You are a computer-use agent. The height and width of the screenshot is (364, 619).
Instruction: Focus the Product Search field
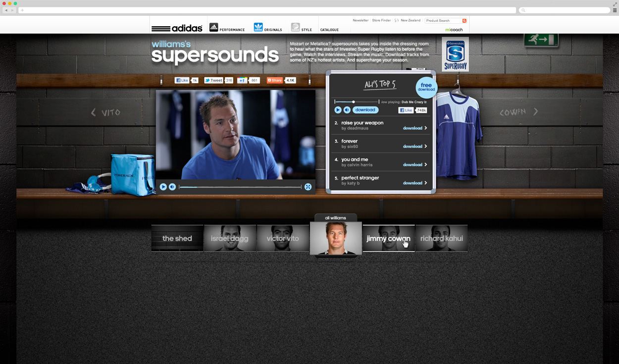(443, 21)
